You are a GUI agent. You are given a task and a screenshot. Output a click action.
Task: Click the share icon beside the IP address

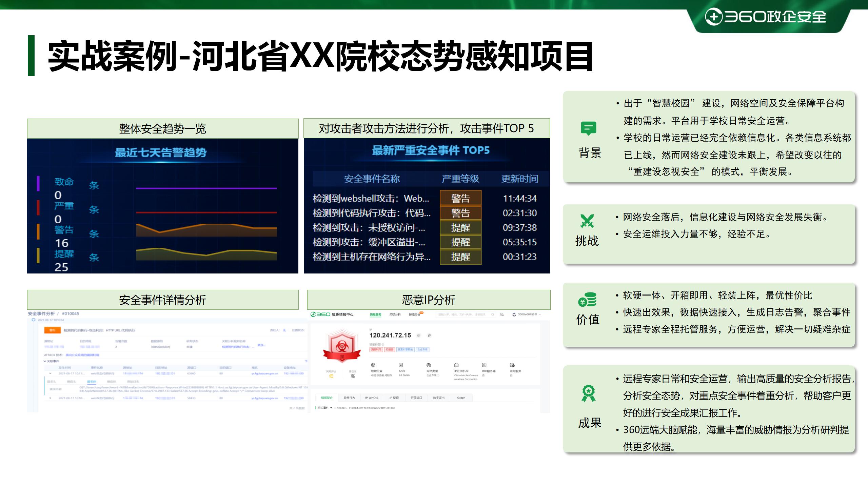point(429,335)
